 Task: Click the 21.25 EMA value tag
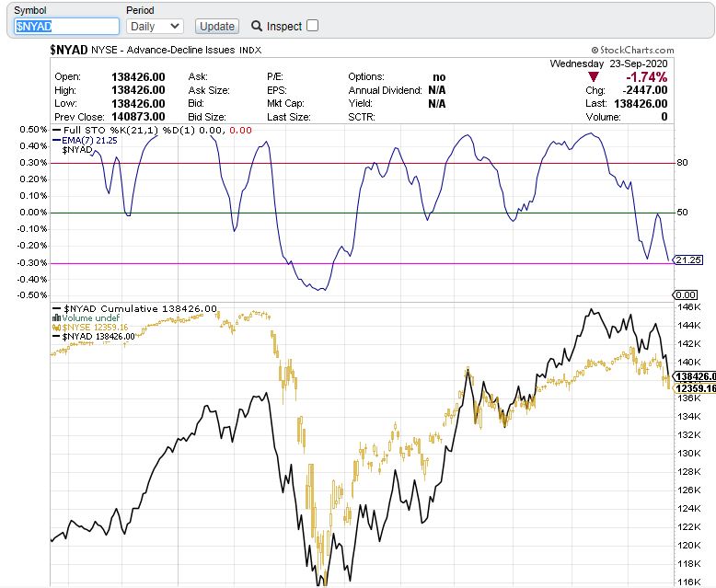688,260
